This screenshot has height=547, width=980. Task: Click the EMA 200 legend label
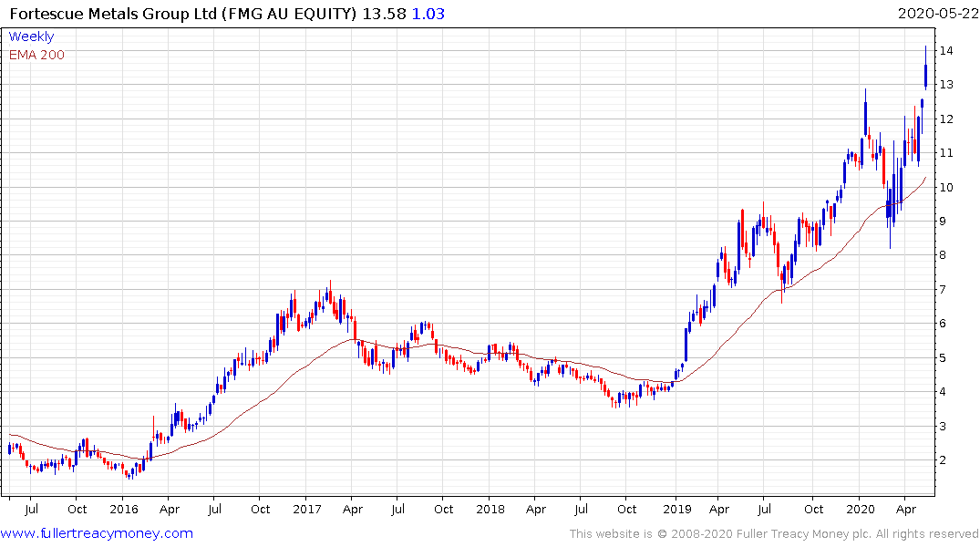pos(36,55)
